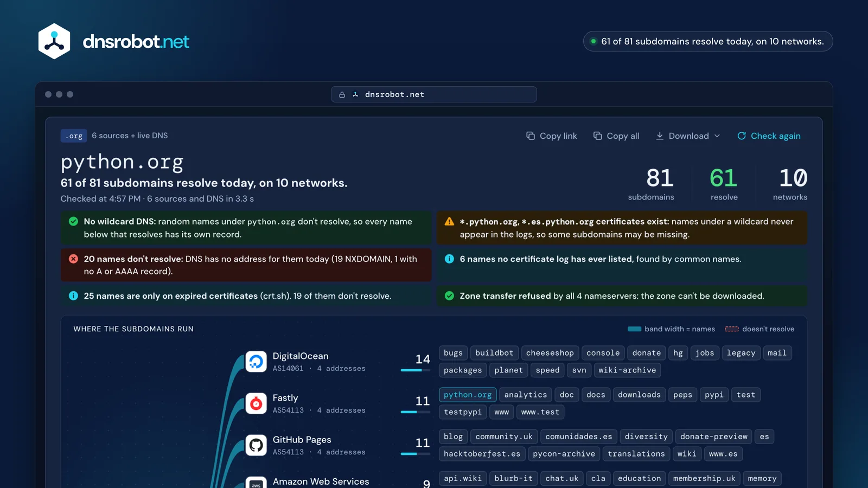This screenshot has height=488, width=868.
Task: Select the 'bugs' subdomain tag
Action: (453, 353)
